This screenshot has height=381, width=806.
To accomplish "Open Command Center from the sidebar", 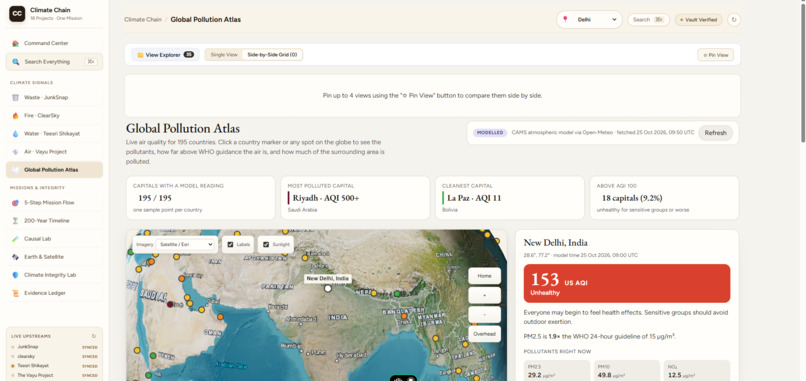I will point(54,43).
